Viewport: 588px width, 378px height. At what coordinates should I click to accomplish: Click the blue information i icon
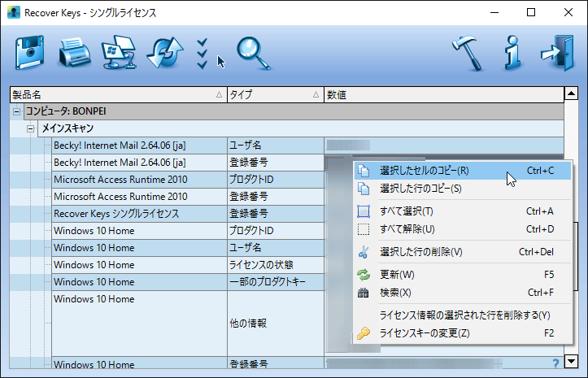click(512, 53)
